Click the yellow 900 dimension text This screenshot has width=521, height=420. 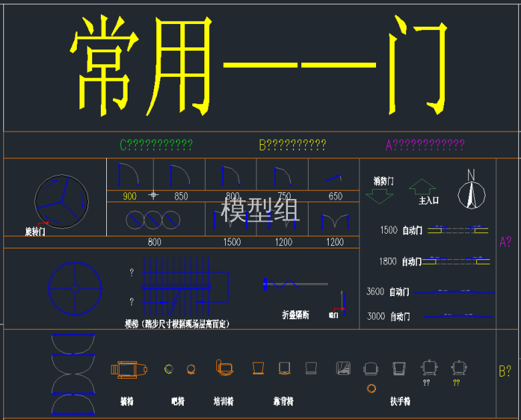pos(130,197)
